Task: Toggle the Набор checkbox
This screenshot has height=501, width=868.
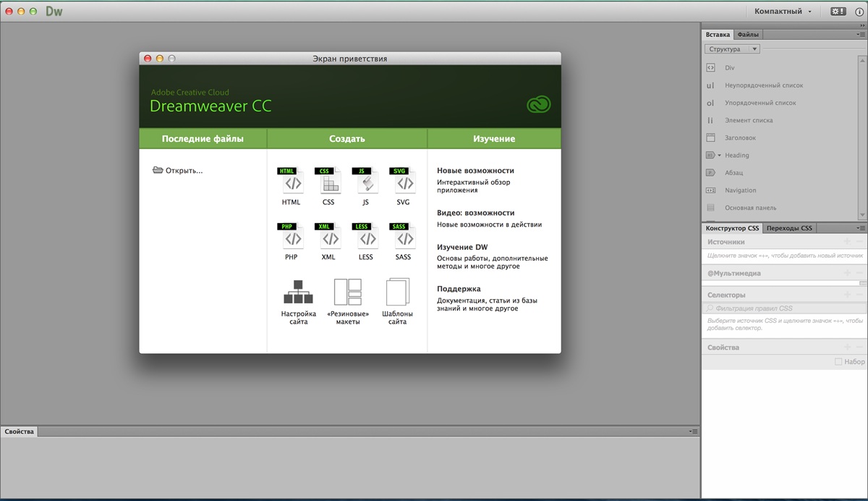Action: tap(838, 361)
